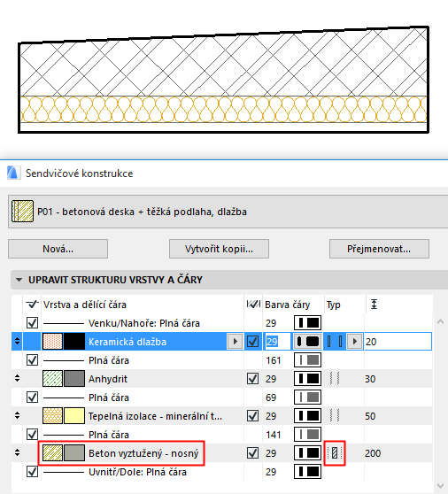448x494 pixels.
Task: Click gray surface swatch of Anhydrit
Action: [74, 379]
